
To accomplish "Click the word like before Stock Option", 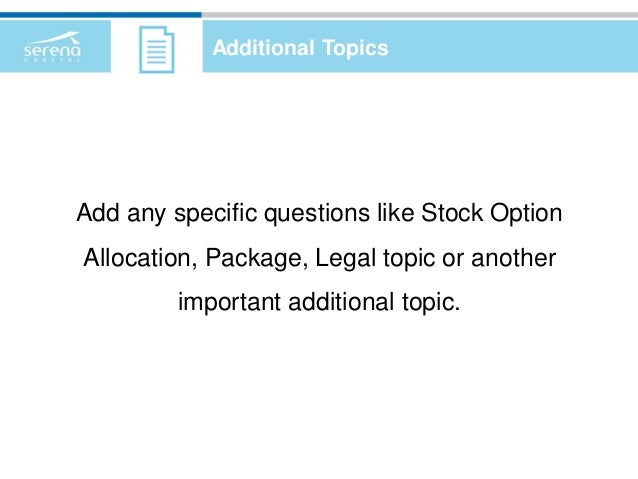I will point(395,213).
